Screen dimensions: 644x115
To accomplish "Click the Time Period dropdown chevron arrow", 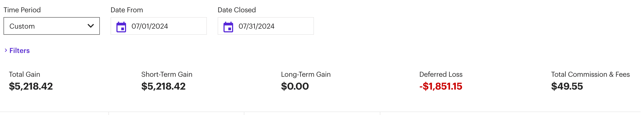I will [x=91, y=26].
